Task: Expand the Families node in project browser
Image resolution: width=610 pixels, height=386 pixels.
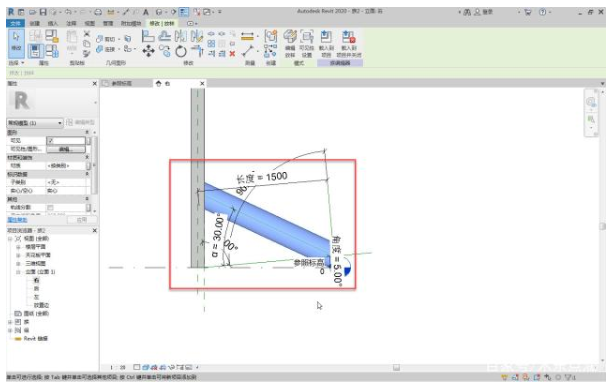Action: [x=11, y=322]
